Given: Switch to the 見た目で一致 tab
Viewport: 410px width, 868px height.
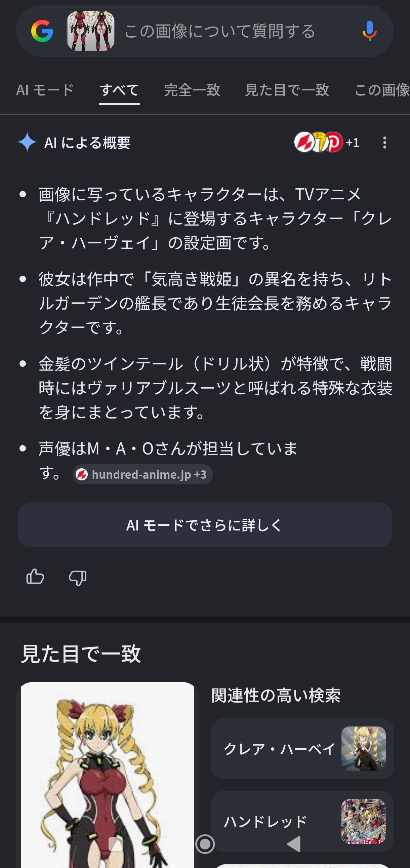Looking at the screenshot, I should [287, 90].
